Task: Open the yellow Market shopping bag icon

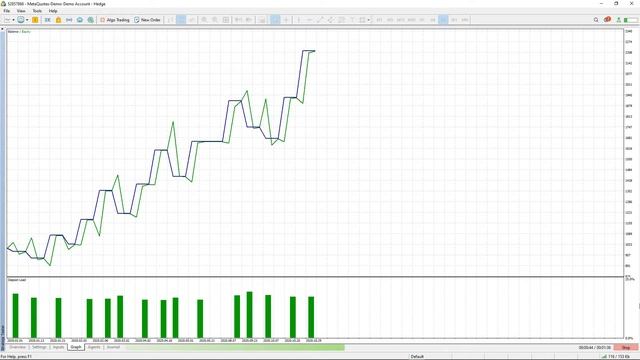Action: coord(58,20)
